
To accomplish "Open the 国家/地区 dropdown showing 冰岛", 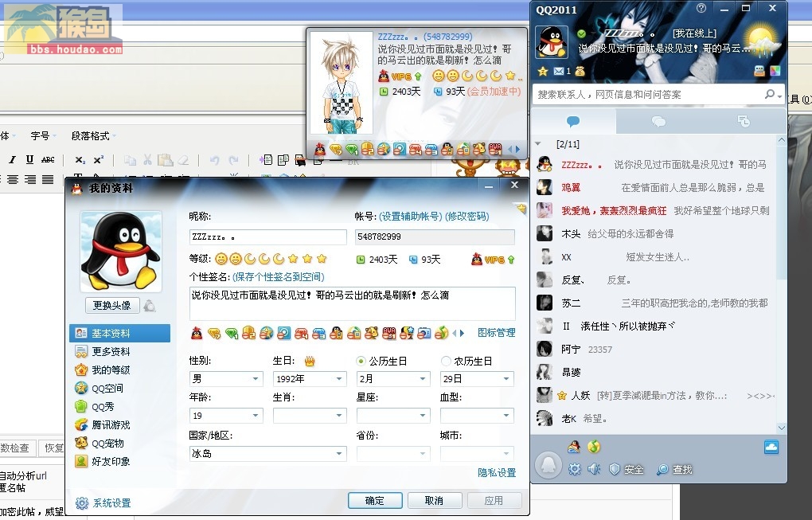I will [x=267, y=454].
